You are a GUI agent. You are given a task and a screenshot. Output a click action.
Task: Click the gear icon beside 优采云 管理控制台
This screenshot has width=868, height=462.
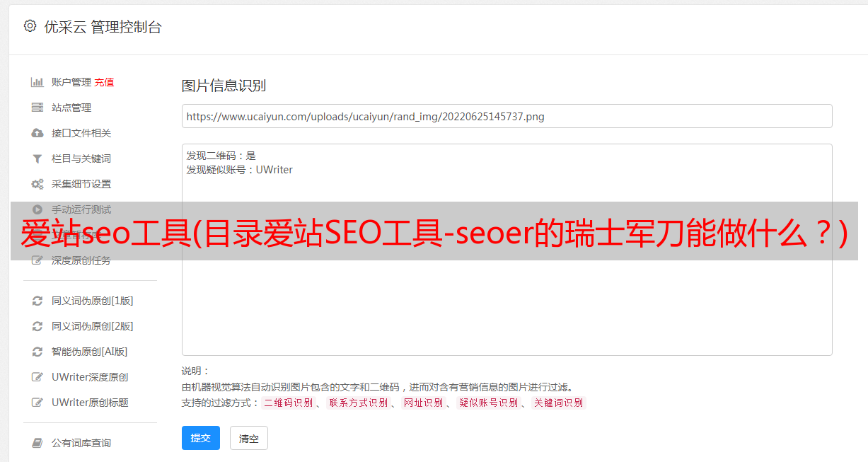[30, 26]
